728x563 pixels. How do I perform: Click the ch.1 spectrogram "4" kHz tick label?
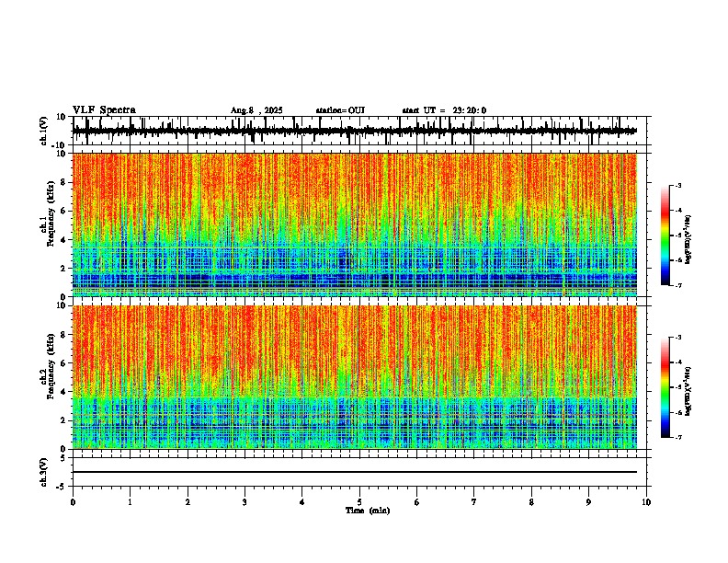tap(63, 240)
